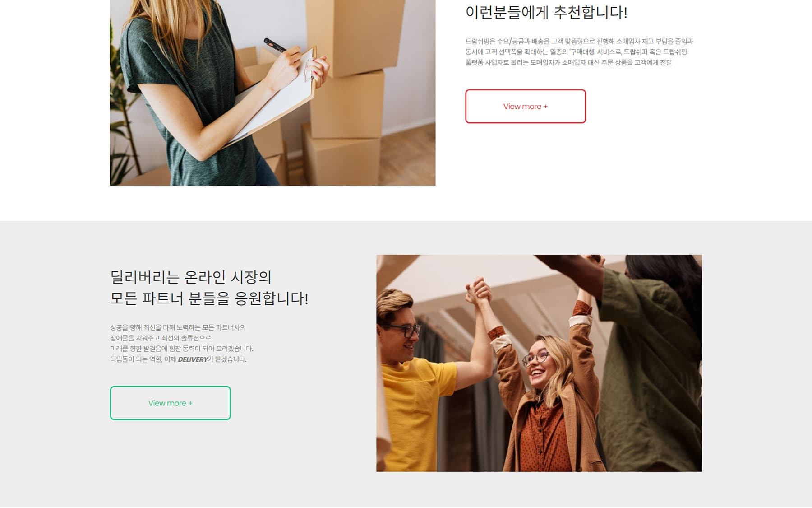
Task: Click the text line 장애물을 치워주고 최선의 솔루션으로
Action: coord(161,338)
